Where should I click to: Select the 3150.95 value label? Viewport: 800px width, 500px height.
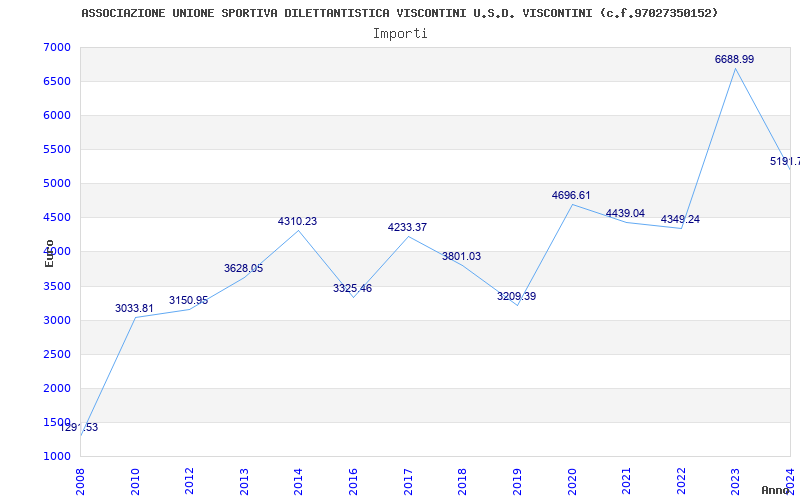(189, 301)
